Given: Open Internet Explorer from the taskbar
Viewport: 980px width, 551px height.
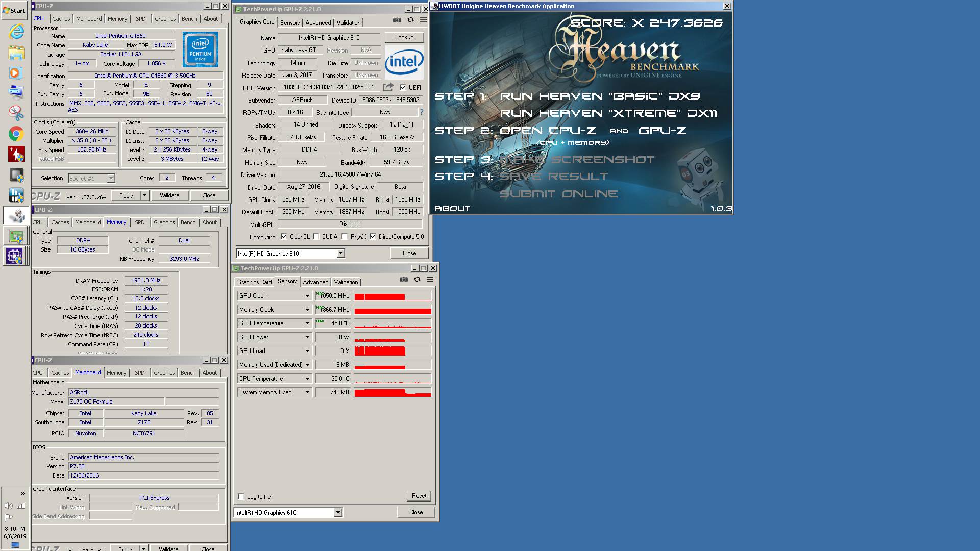Looking at the screenshot, I should (x=16, y=32).
